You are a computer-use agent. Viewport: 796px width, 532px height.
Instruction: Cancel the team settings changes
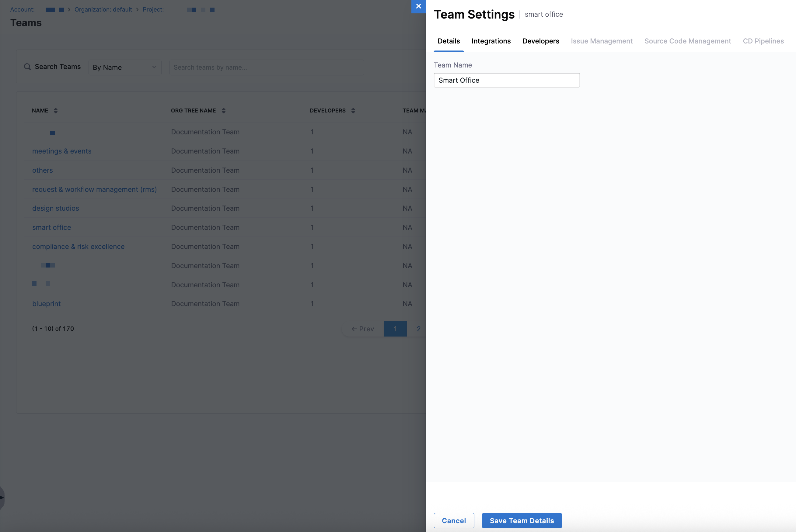click(x=454, y=520)
